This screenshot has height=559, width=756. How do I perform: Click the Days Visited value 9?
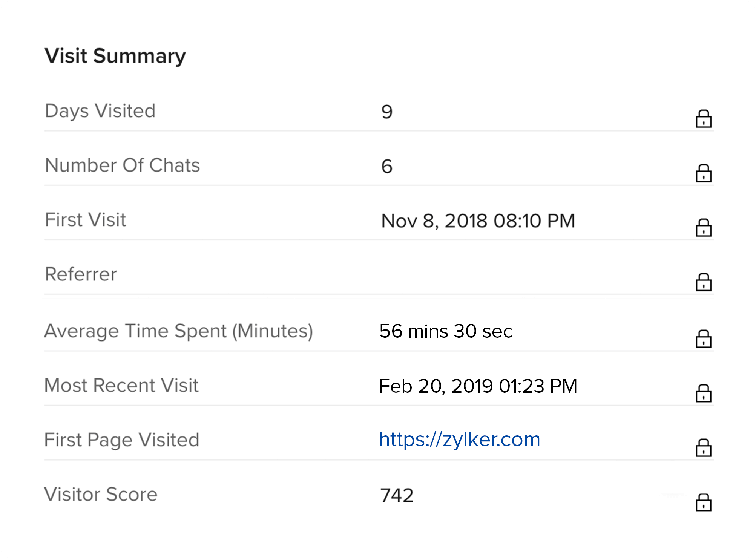[x=387, y=112]
